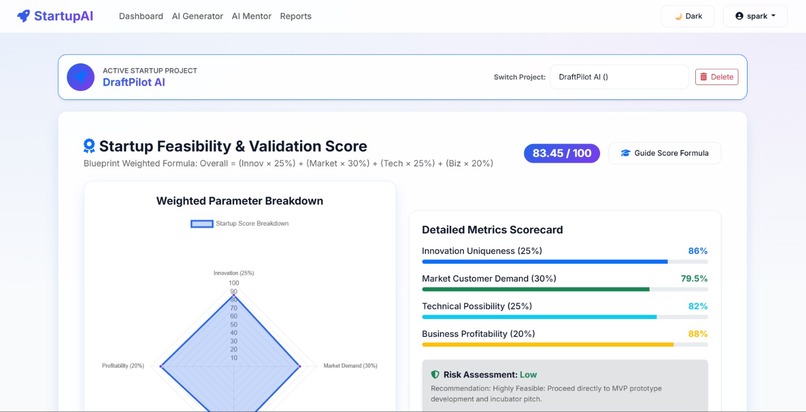Open the Switch Project selector
This screenshot has width=806, height=412.
(619, 77)
